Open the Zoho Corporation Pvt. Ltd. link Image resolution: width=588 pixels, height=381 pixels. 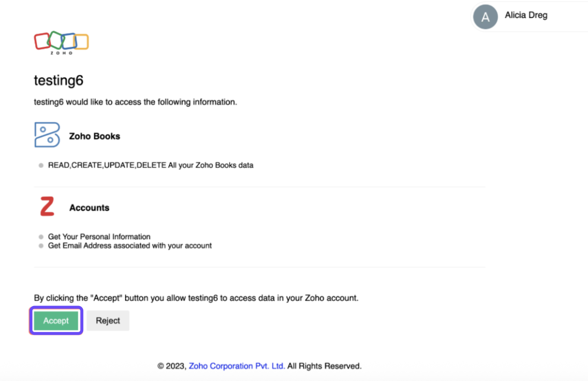237,366
